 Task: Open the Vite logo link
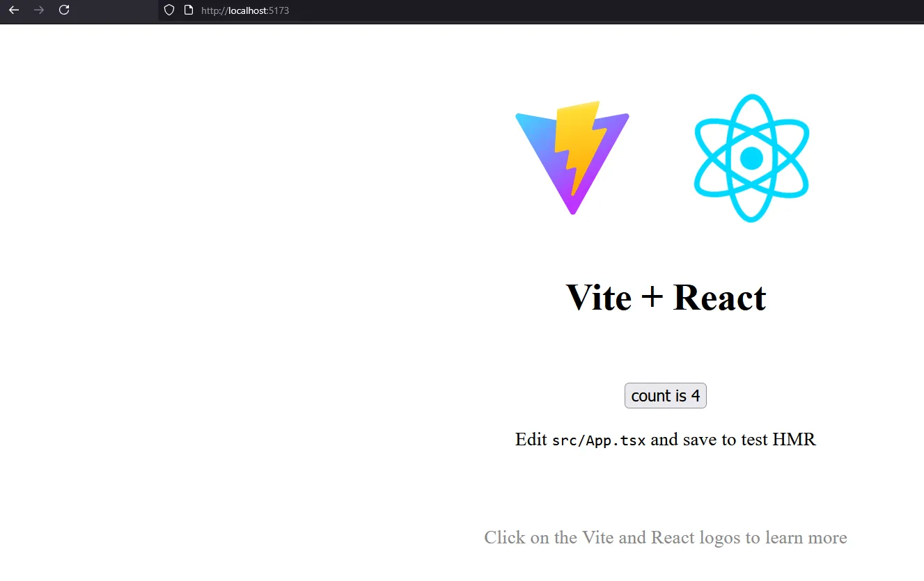(x=572, y=157)
